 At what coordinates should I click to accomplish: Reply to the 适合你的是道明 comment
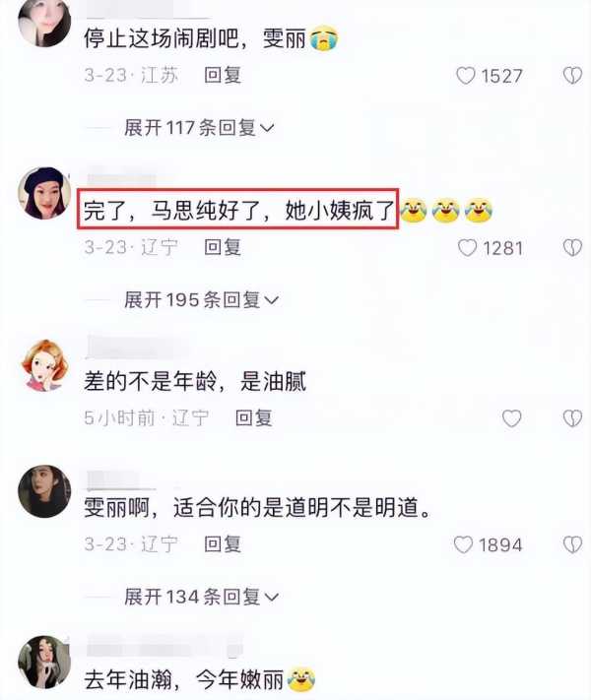(x=223, y=544)
